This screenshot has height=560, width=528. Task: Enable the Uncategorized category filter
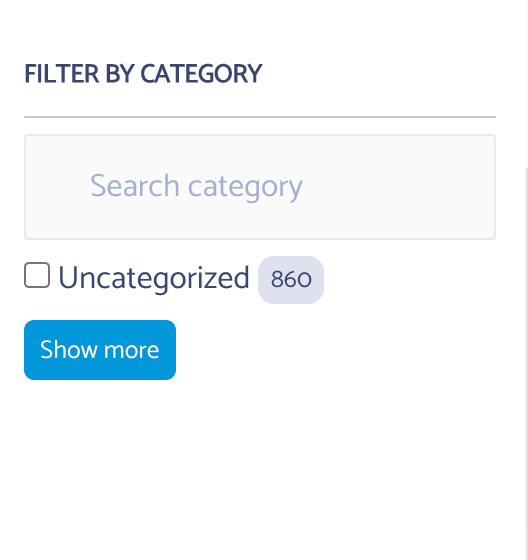pyautogui.click(x=37, y=275)
